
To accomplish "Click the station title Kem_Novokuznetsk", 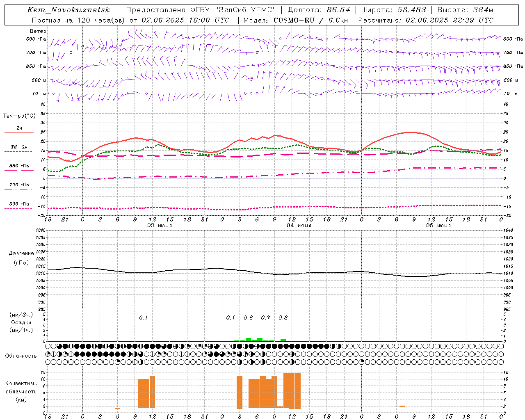I will tap(68, 10).
